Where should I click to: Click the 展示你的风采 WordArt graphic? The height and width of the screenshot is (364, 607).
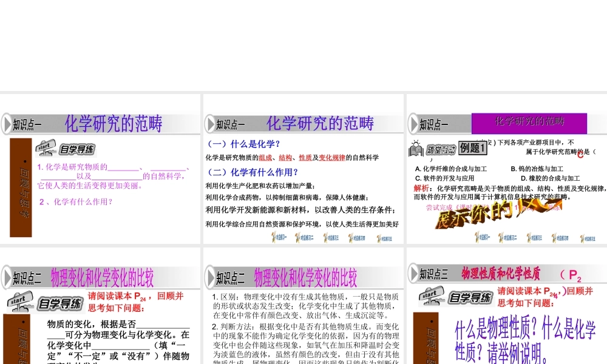pyautogui.click(x=498, y=213)
